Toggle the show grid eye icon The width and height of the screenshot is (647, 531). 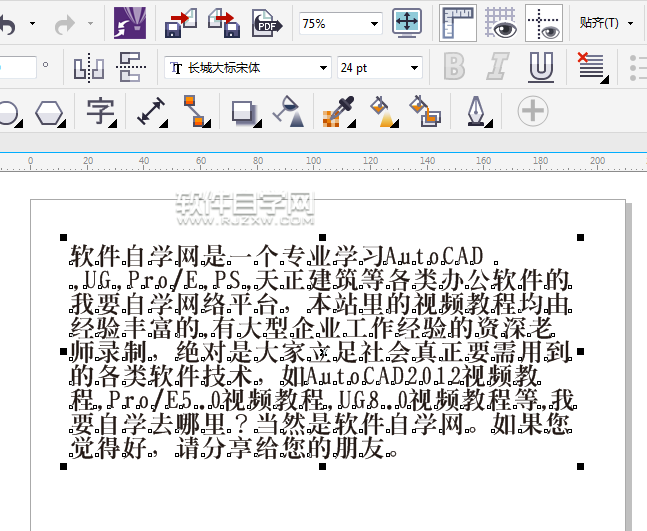click(500, 23)
